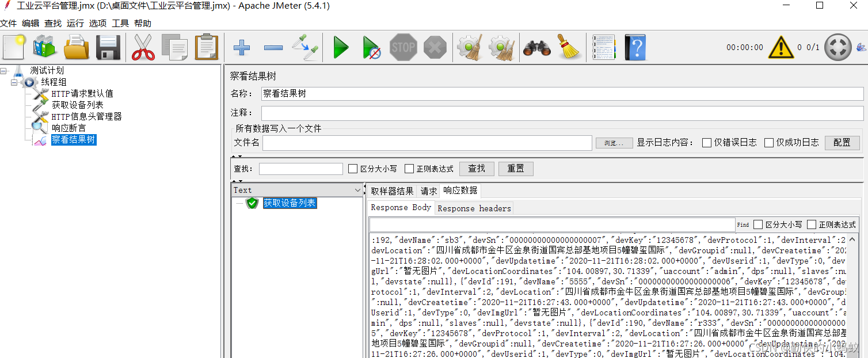Click the 浏览... file button
868x358 pixels.
pyautogui.click(x=614, y=143)
